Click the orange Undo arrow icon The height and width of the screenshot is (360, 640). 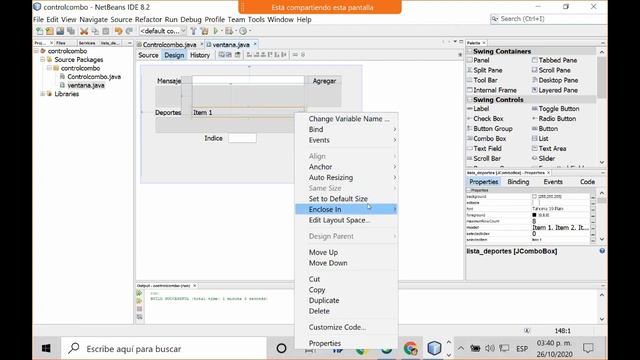[x=118, y=31]
